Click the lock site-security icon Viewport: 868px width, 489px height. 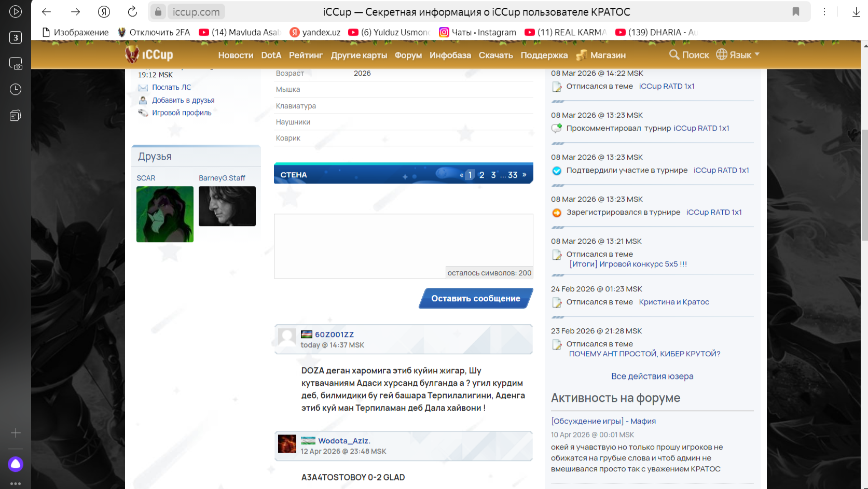click(158, 11)
